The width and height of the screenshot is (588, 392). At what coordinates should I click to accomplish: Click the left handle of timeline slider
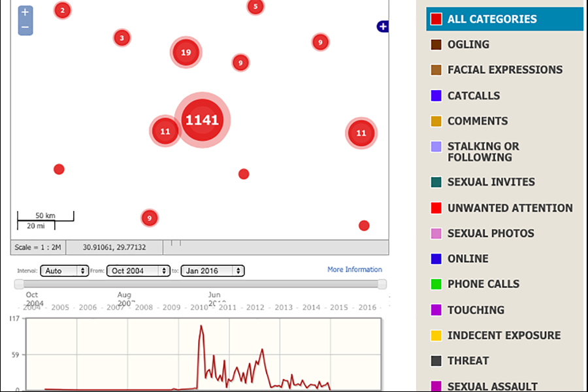(19, 284)
